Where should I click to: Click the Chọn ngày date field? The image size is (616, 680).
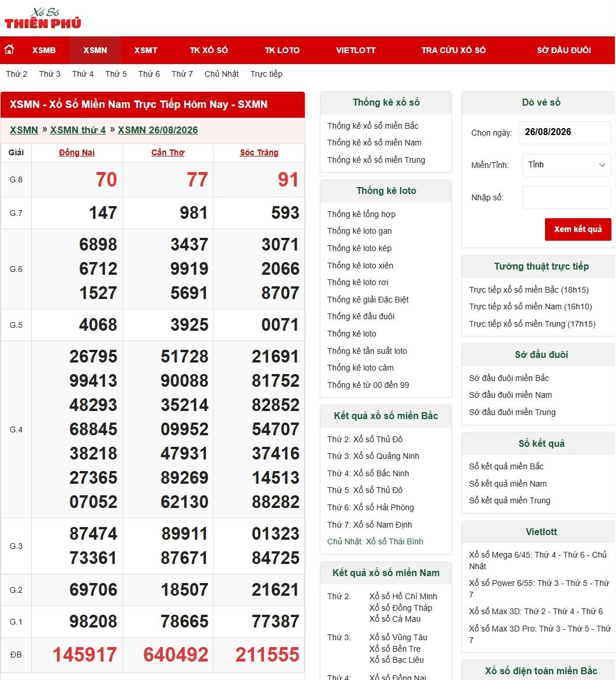point(565,132)
